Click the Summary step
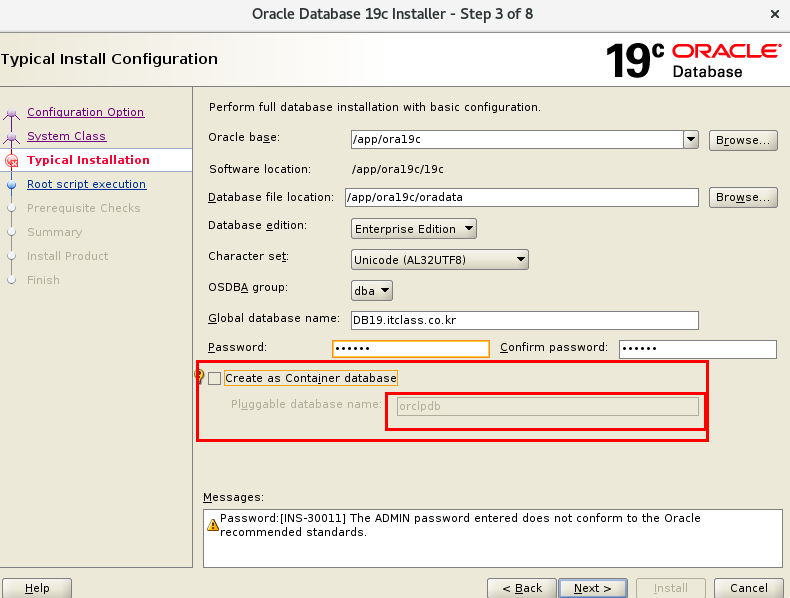790x598 pixels. [x=54, y=232]
